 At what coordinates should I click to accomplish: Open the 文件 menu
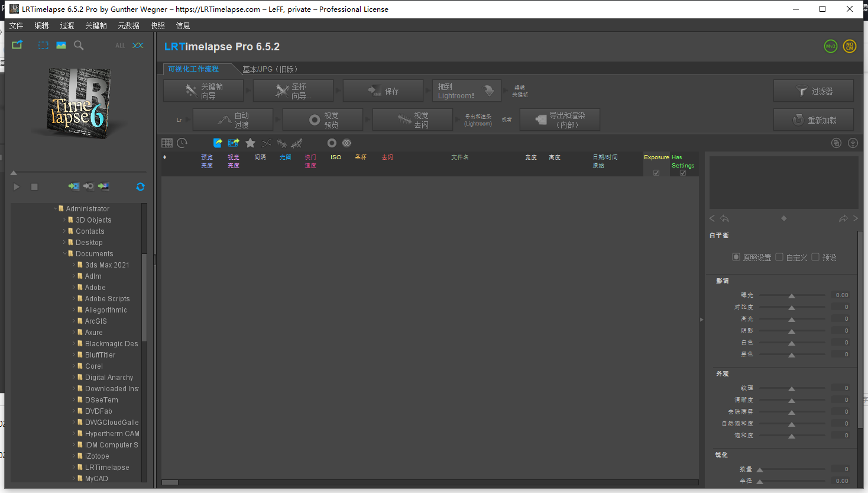click(16, 25)
